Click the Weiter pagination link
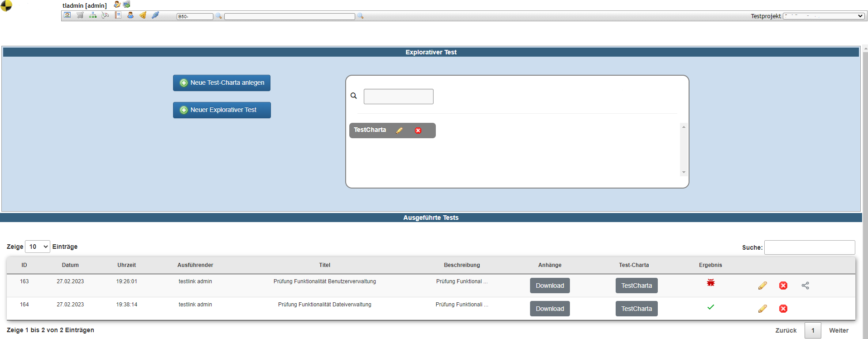The height and width of the screenshot is (339, 868). click(x=839, y=330)
